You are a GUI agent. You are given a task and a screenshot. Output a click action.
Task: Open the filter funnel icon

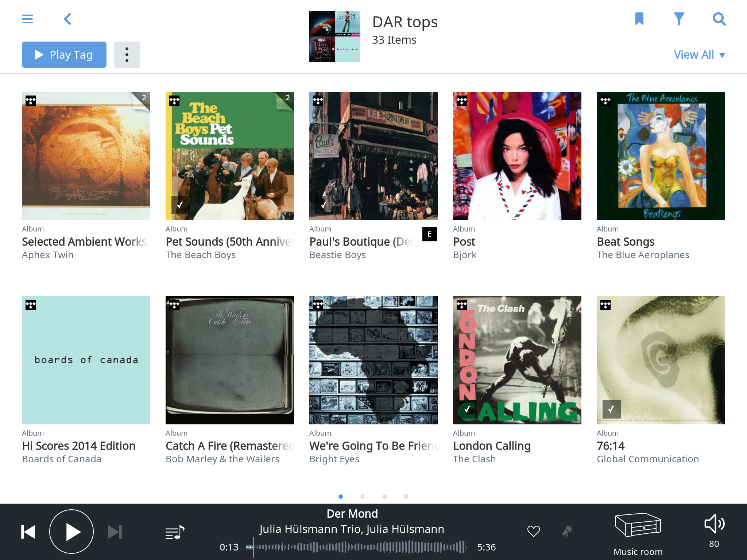click(679, 19)
